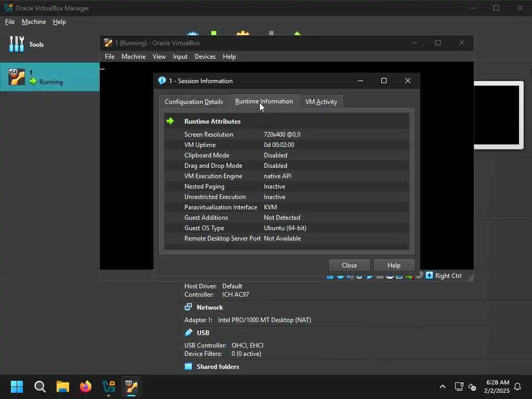
Task: Click the Unrestricted Execution row label
Action: (215, 196)
